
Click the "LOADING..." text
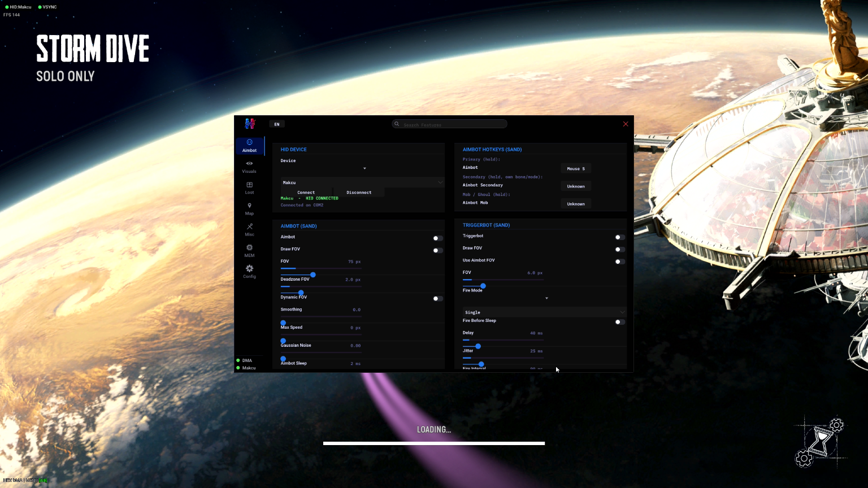pyautogui.click(x=434, y=430)
